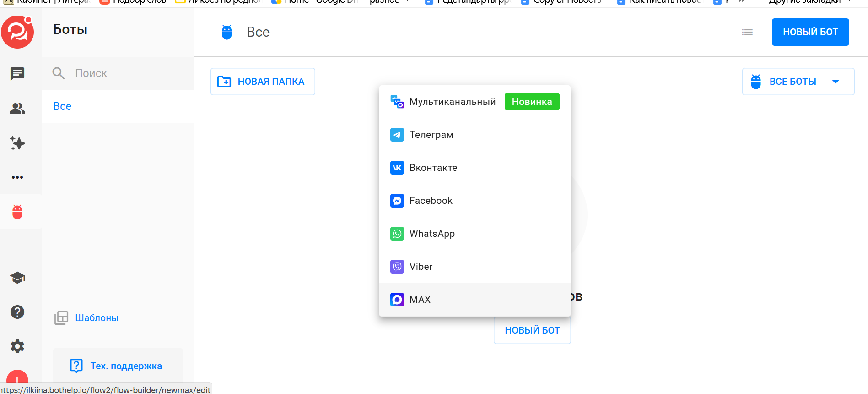Toggle the list view icon near New Bot
868x394 pixels.
click(x=747, y=32)
